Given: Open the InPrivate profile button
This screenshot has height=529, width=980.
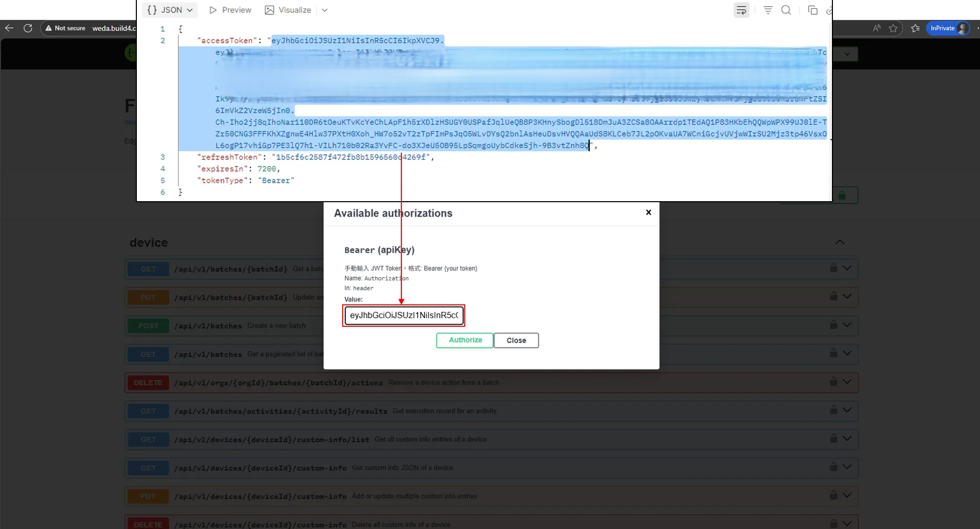Looking at the screenshot, I should [947, 28].
